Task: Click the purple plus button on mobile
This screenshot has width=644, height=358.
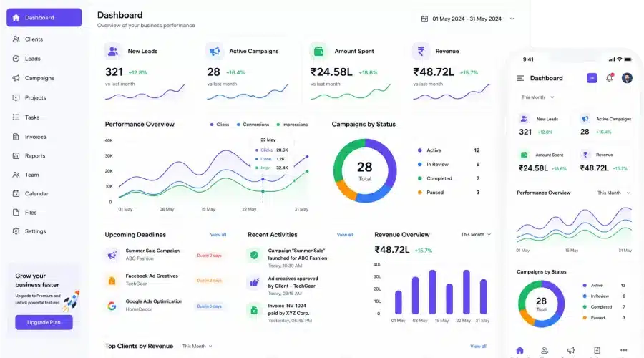Action: coord(592,78)
